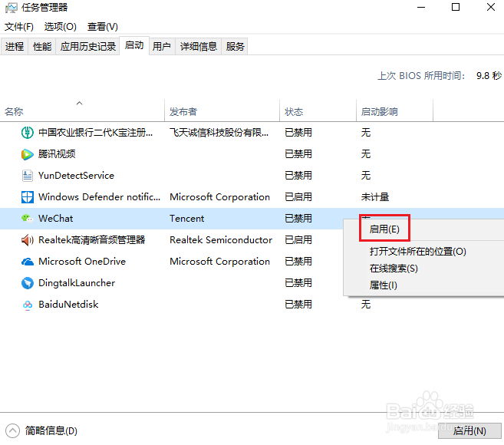
Task: Click 未计量 in Windows Defender row
Action: tap(375, 196)
